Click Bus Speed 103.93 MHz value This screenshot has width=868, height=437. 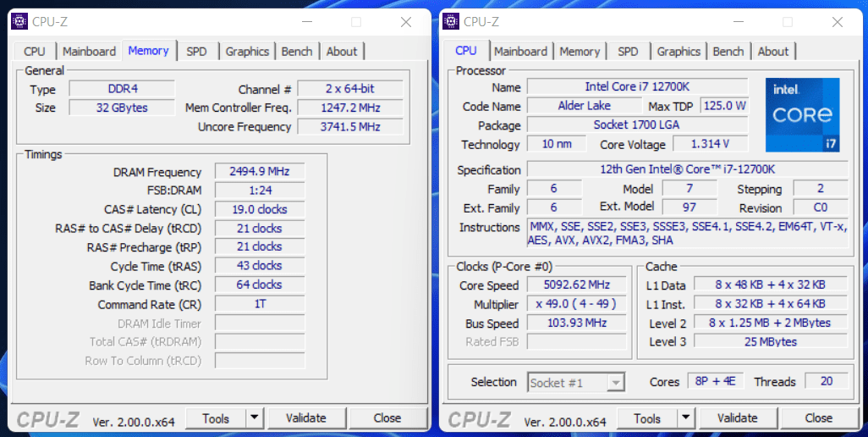coord(576,323)
